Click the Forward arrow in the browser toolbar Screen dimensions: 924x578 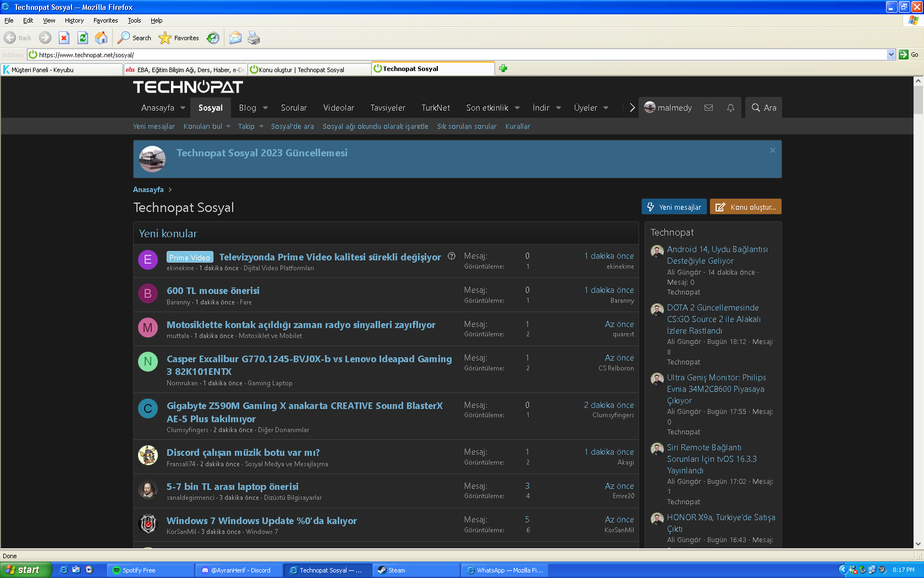click(45, 38)
